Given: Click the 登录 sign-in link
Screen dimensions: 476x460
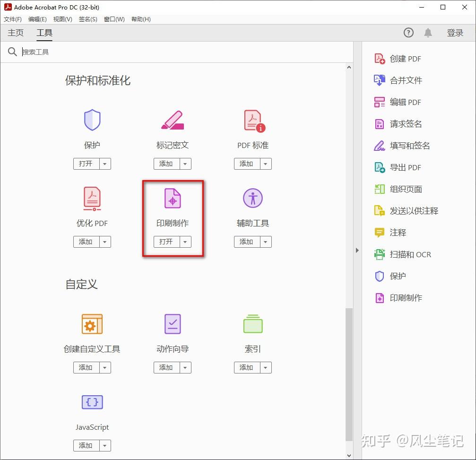Looking at the screenshot, I should 455,33.
